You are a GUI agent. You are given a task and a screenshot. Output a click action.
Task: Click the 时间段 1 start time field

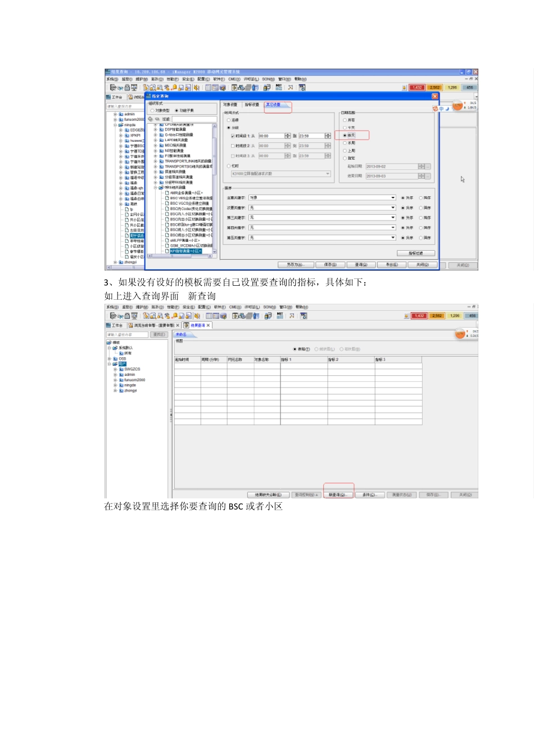[271, 136]
